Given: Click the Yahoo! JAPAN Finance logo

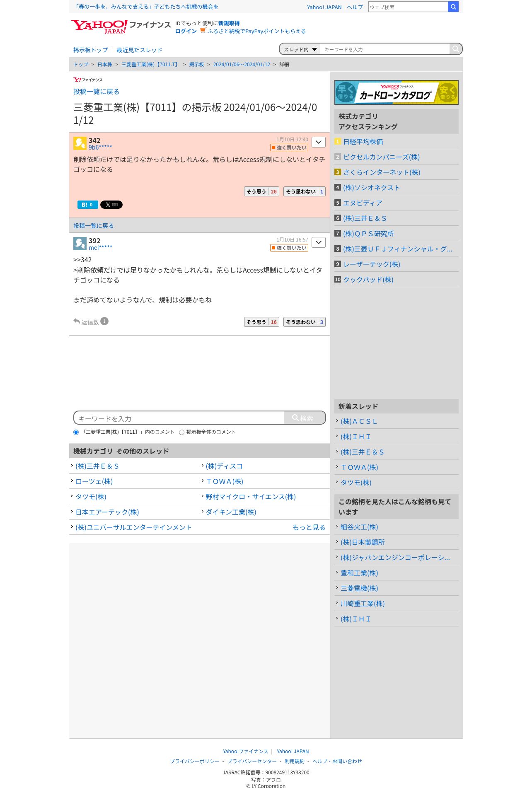Looking at the screenshot, I should point(121,27).
